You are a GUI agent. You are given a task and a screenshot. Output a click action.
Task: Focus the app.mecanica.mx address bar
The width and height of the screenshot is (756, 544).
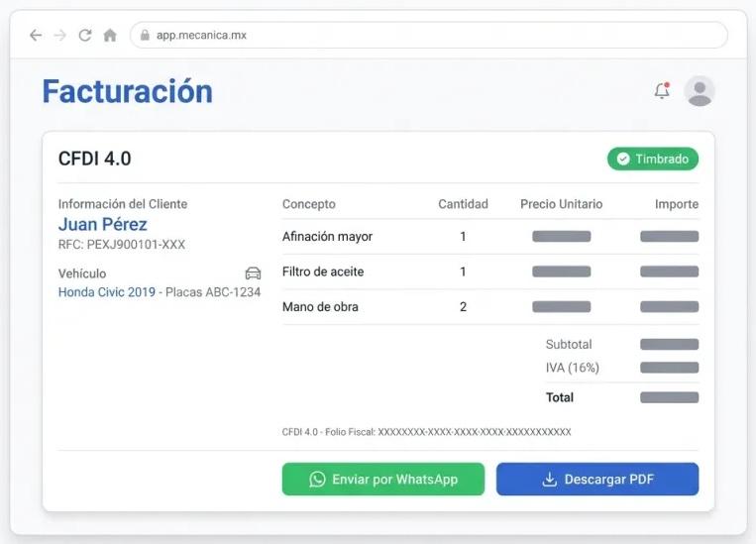tap(429, 36)
